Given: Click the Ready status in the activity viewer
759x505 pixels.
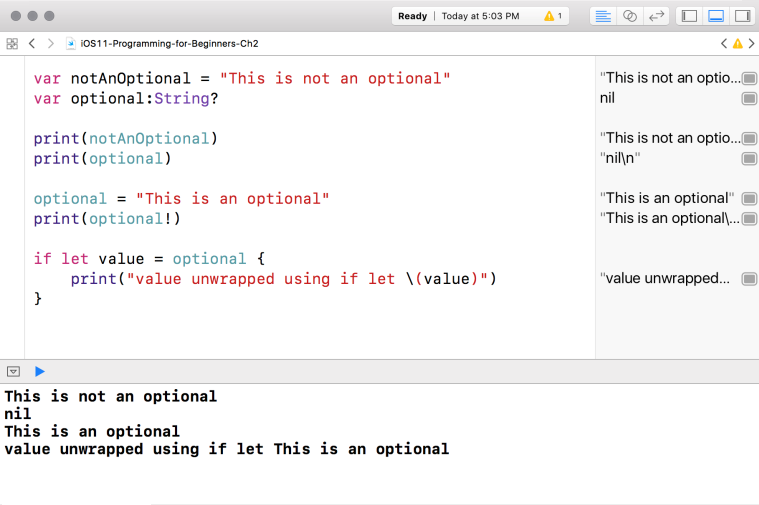Looking at the screenshot, I should coord(412,16).
